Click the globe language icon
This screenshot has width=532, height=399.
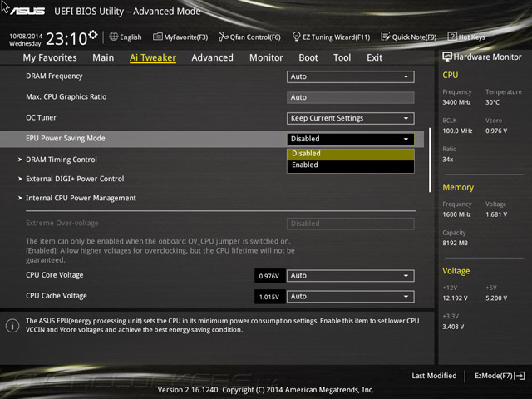point(114,37)
